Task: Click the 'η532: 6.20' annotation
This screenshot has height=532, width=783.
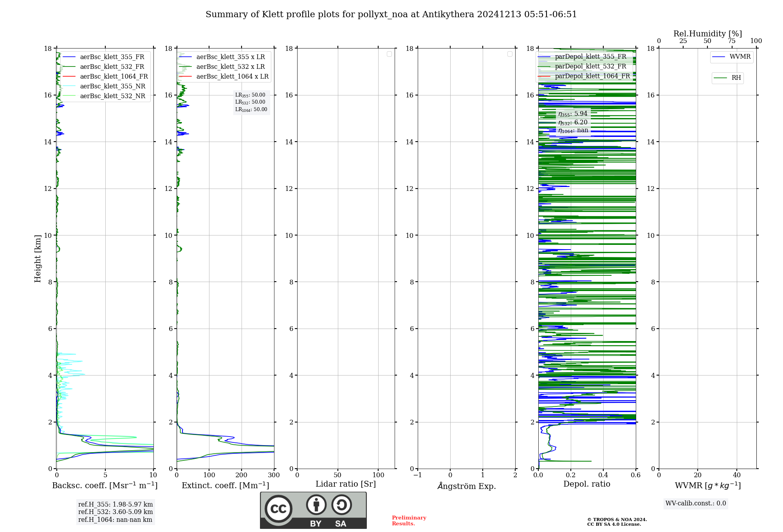Action: (x=573, y=122)
